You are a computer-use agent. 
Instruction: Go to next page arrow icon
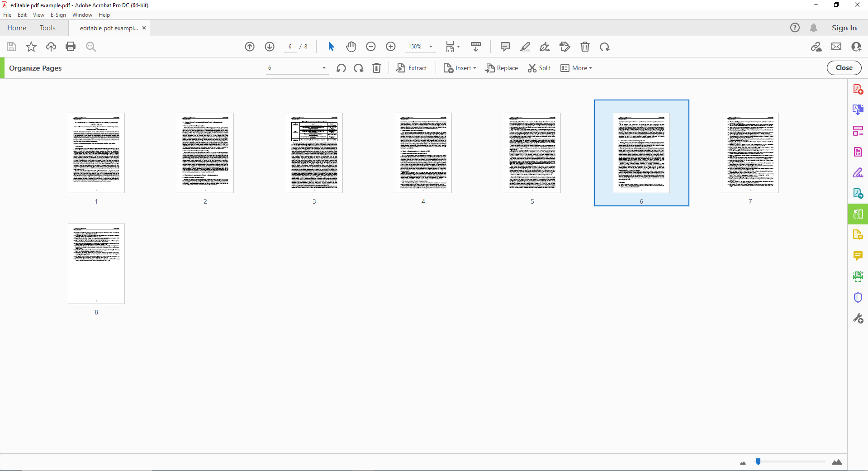270,47
